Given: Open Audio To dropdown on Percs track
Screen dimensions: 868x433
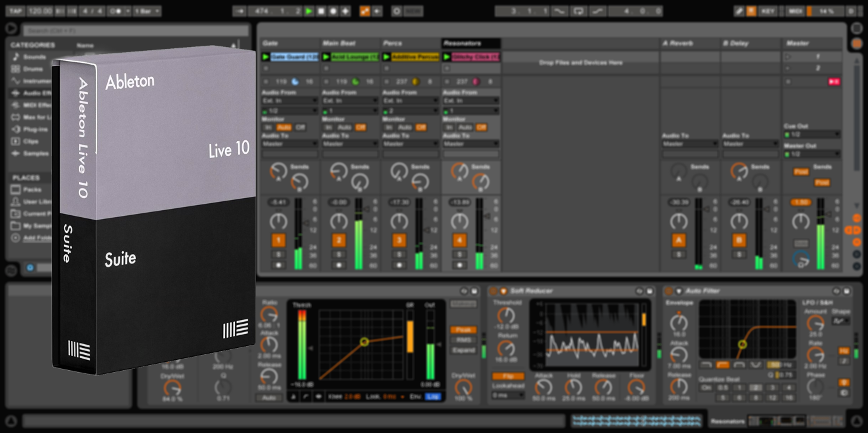Looking at the screenshot, I should [x=410, y=143].
